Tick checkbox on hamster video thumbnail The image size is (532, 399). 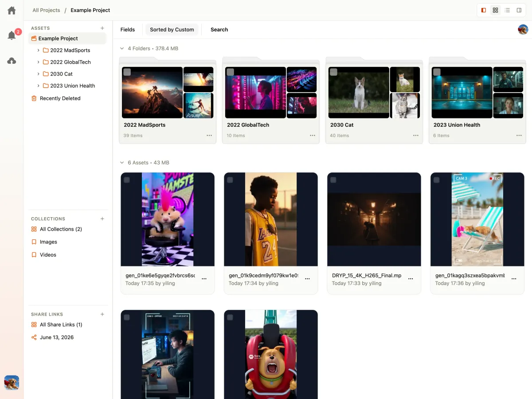coord(127,180)
